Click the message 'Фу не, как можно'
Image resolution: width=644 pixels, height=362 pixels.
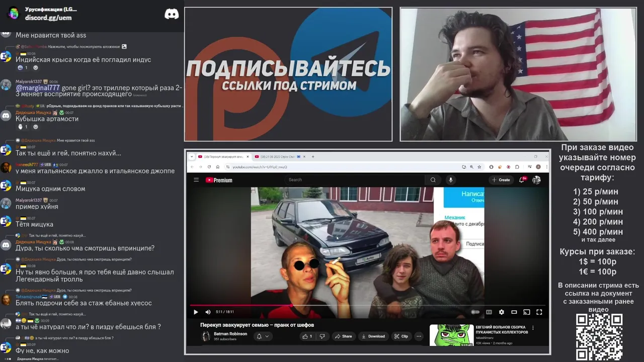point(42,350)
